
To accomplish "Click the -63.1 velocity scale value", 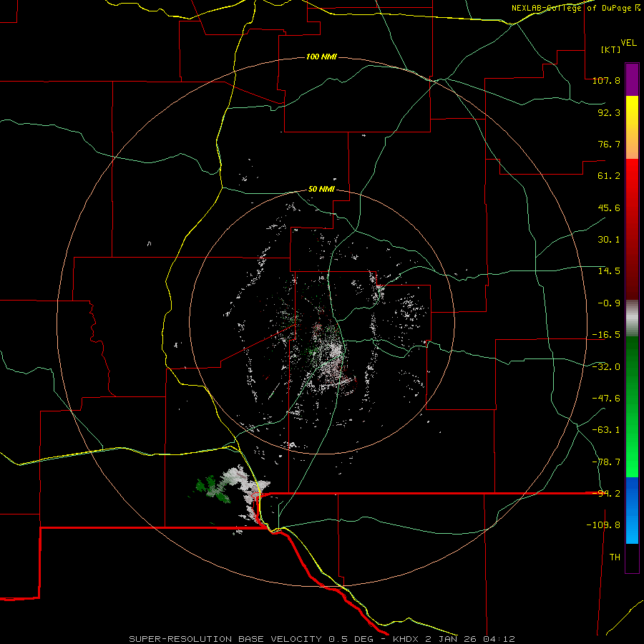I will [606, 430].
